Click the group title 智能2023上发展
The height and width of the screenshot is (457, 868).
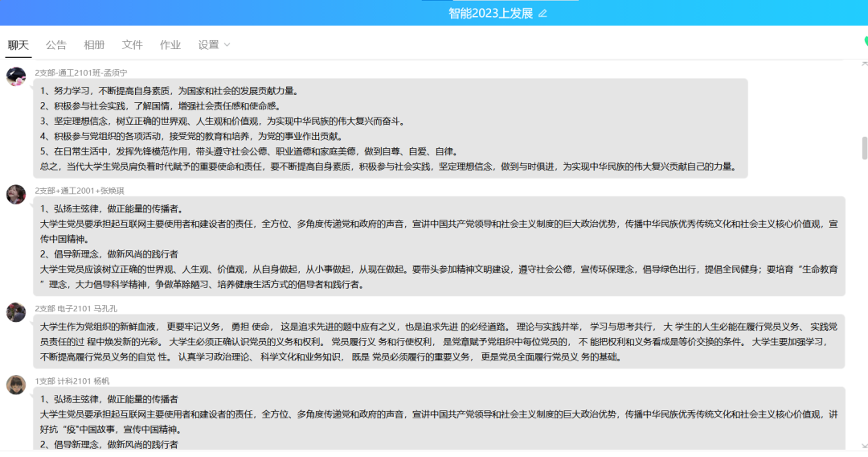tap(490, 14)
